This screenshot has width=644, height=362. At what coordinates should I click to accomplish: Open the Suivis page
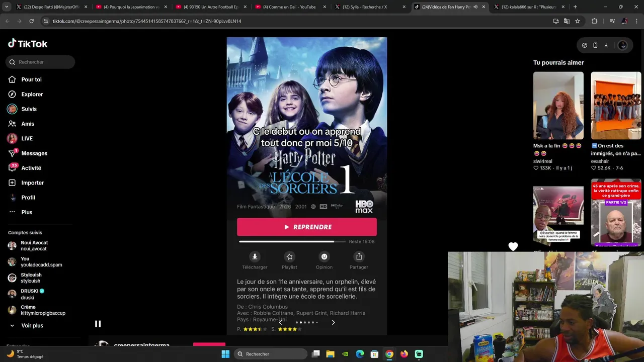click(29, 109)
